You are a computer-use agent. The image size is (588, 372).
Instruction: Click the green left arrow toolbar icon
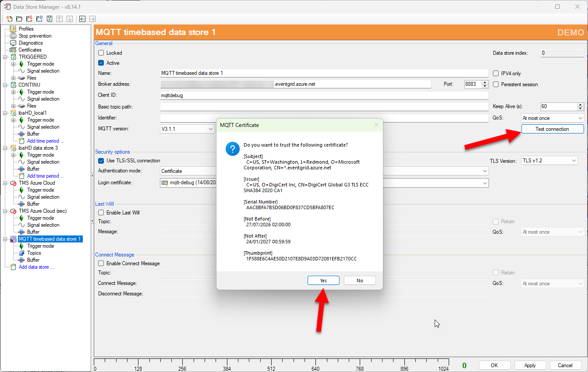(82, 19)
